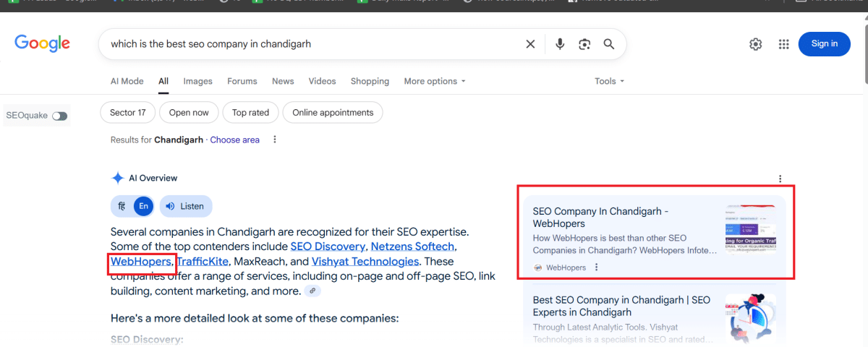Click the AI Overview sparkle icon
Viewport: 868px width, 347px height.
118,178
